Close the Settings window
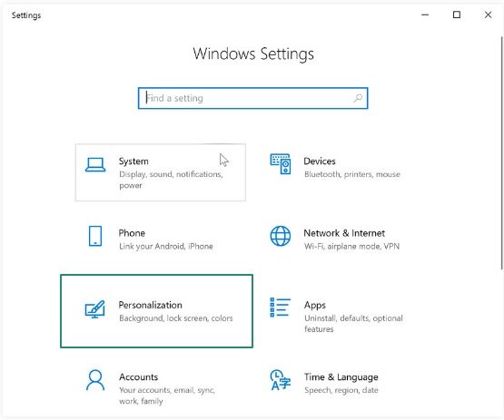Image resolution: width=504 pixels, height=420 pixels. (x=488, y=15)
